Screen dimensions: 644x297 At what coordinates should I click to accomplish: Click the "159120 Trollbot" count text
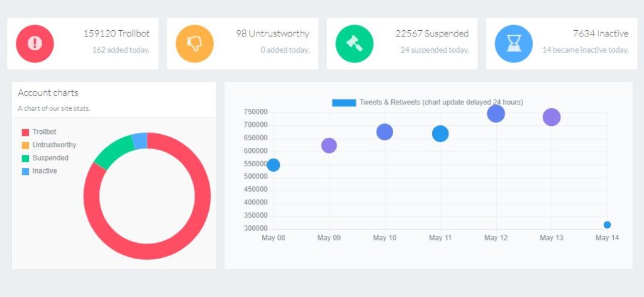tap(116, 34)
